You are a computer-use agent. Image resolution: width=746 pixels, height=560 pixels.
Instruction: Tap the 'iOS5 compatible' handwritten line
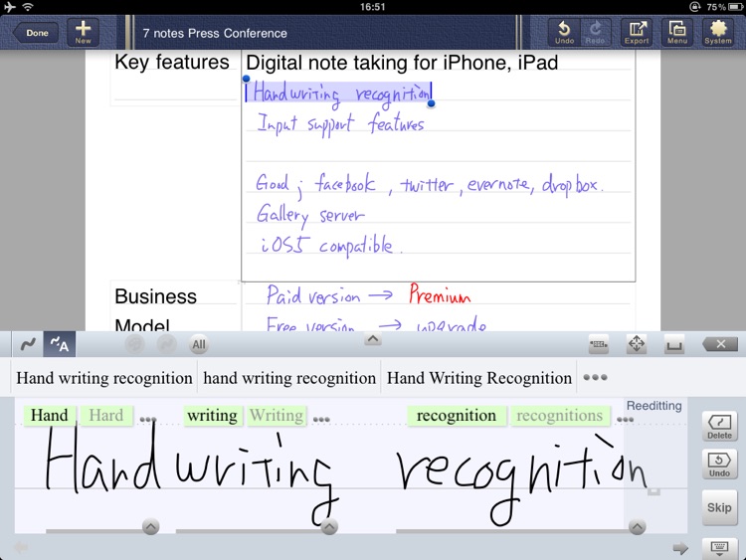coord(330,245)
